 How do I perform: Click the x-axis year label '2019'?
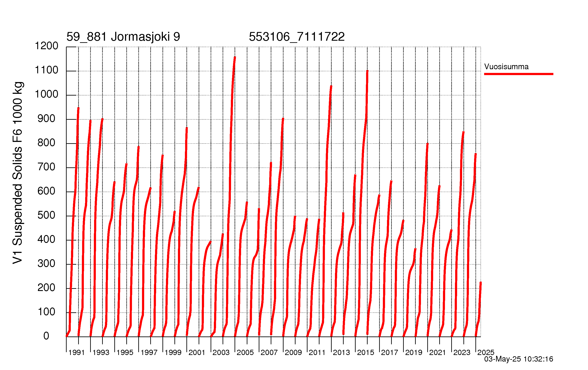coord(414,352)
